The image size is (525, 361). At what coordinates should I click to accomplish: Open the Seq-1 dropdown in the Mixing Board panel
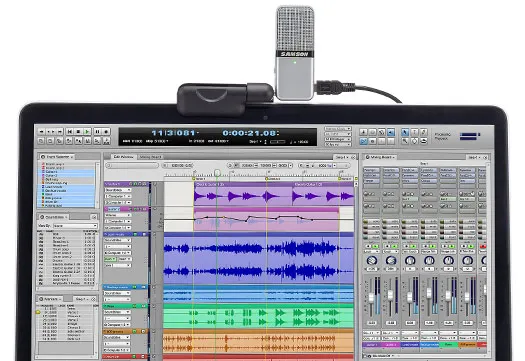(x=474, y=157)
